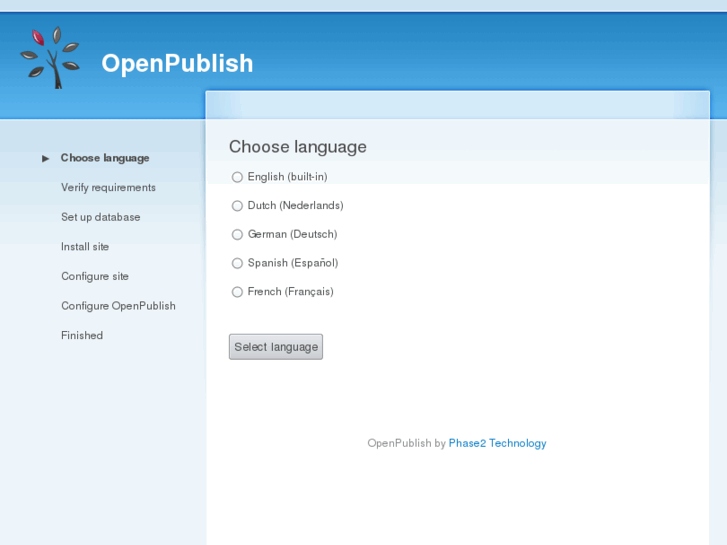727x545 pixels.
Task: Click the Configure OpenPublish sidebar step
Action: point(118,306)
